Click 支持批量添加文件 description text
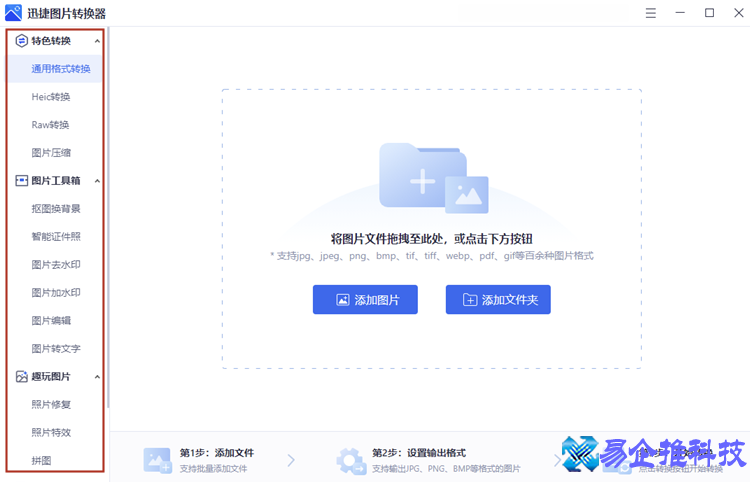Viewport: 750px width, 482px height. click(213, 469)
